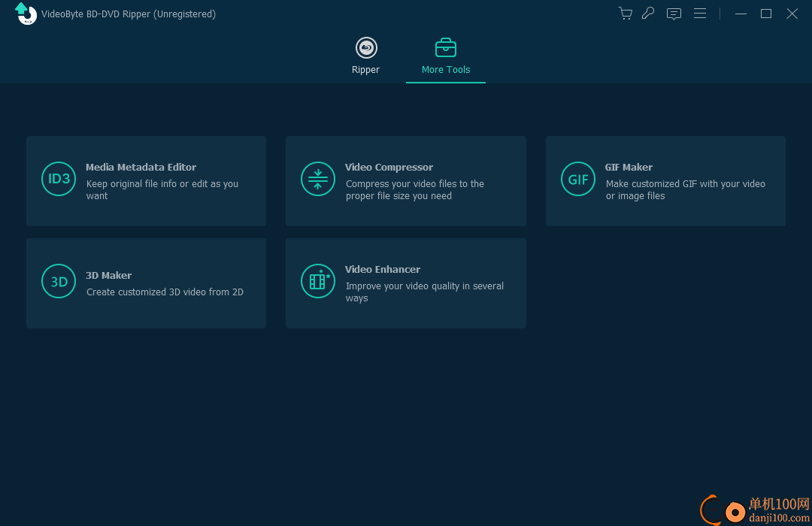Click 'Improve your video quality' description
The width and height of the screenshot is (812, 526).
[425, 292]
